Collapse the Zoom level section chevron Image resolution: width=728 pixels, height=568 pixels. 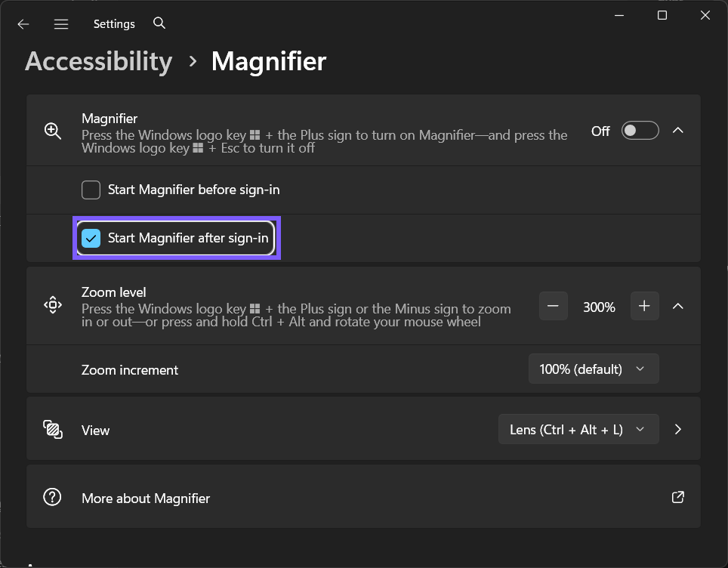pyautogui.click(x=678, y=306)
